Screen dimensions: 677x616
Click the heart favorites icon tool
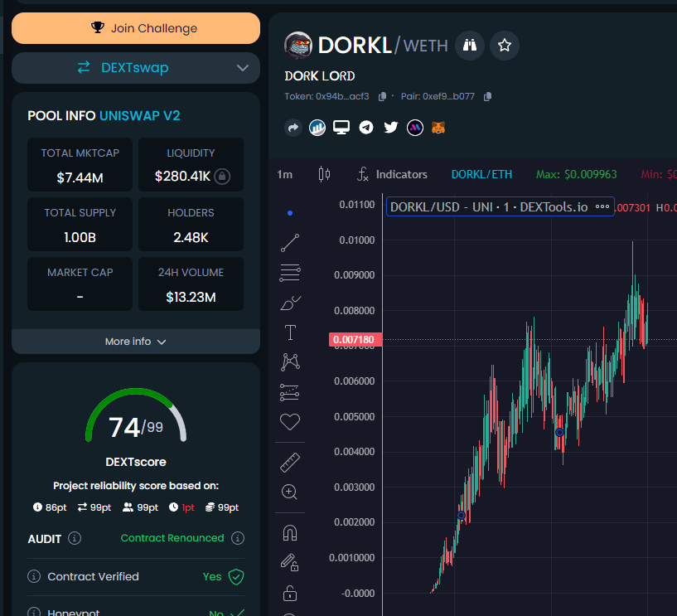click(x=290, y=422)
